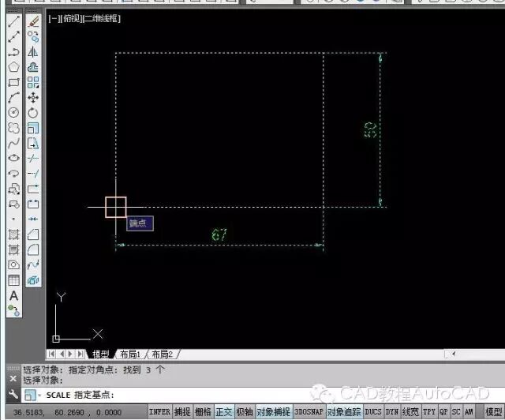Select the Chamfer tool
The width and height of the screenshot is (505, 420).
point(33,234)
